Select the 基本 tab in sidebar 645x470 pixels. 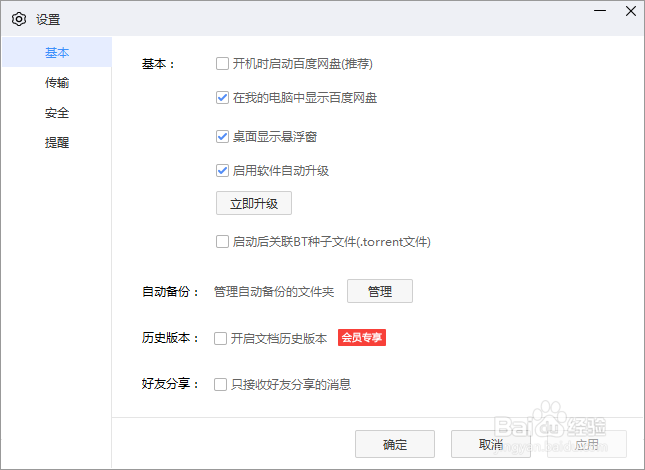[x=57, y=52]
